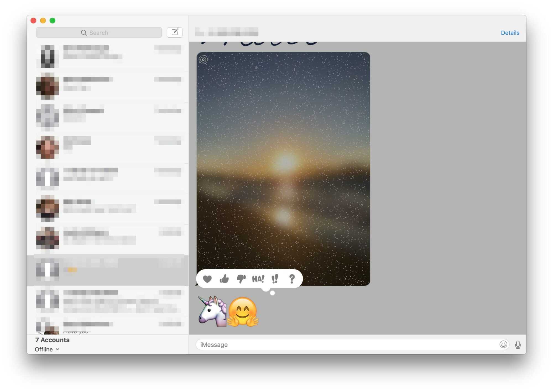The width and height of the screenshot is (553, 392).
Task: Pick the double exclamation Tapback
Action: pos(275,279)
